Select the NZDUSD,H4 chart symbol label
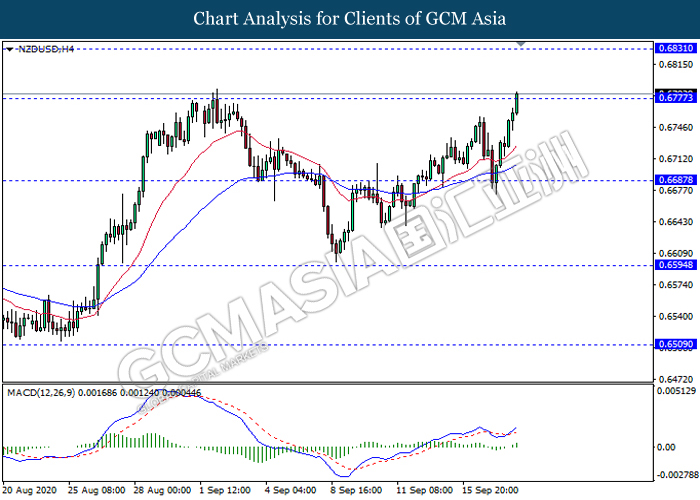Viewport: 700px width, 500px height. click(46, 49)
